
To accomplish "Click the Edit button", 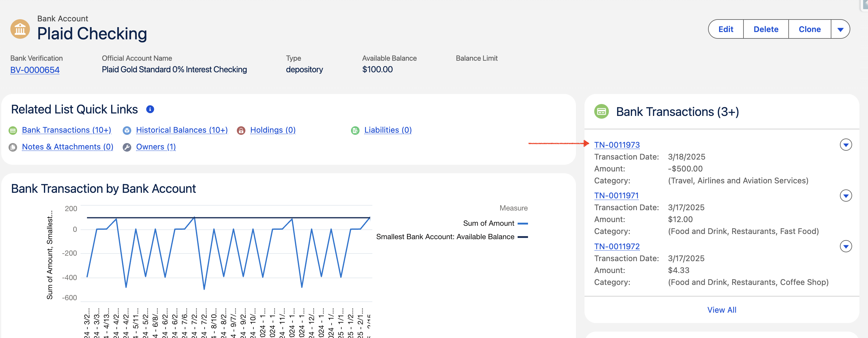I will [726, 29].
